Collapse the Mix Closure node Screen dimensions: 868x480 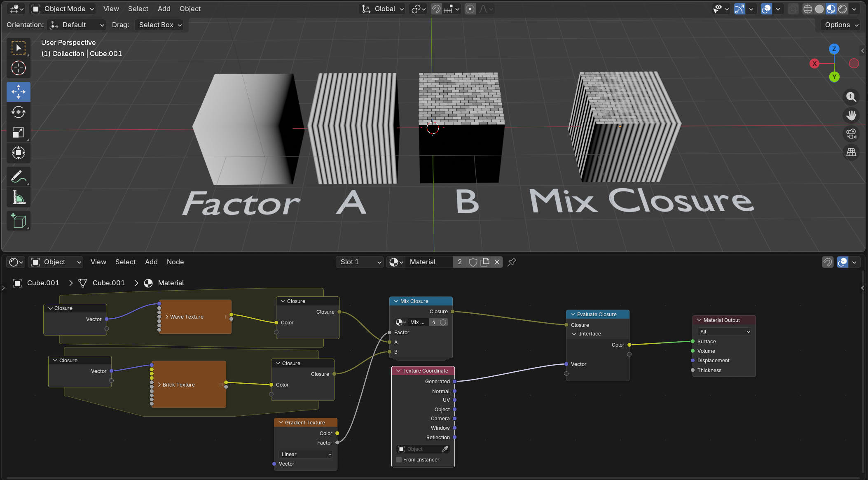[396, 301]
